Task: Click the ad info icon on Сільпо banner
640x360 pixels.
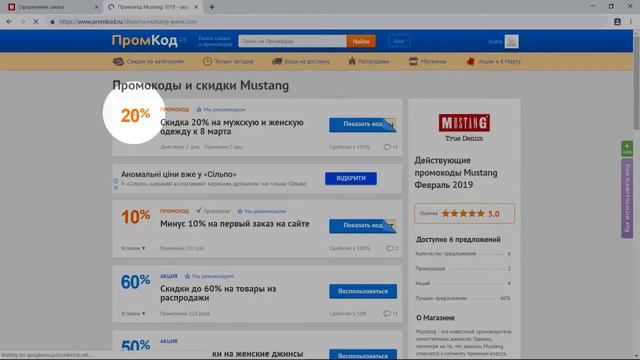Action: coord(116,180)
